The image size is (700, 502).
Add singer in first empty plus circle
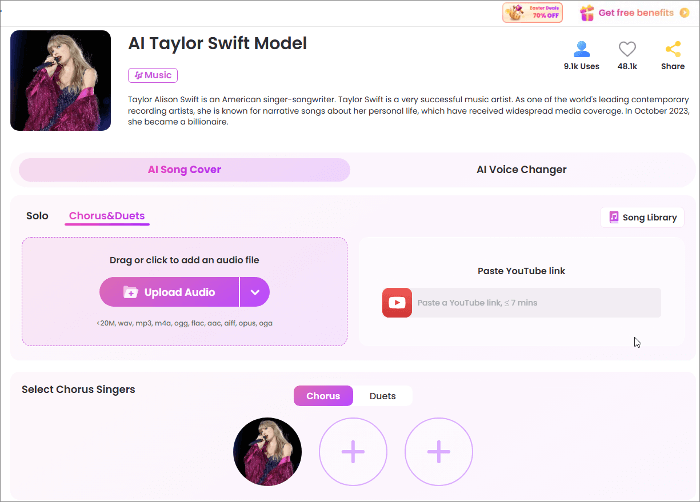(x=353, y=452)
